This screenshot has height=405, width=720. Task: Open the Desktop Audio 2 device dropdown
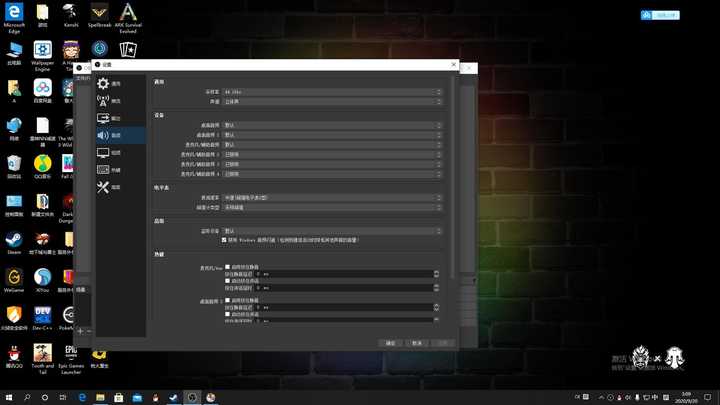pyautogui.click(x=332, y=135)
